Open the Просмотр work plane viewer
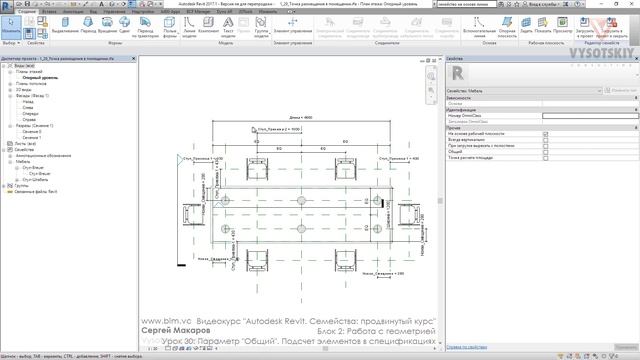 pyautogui.click(x=563, y=25)
